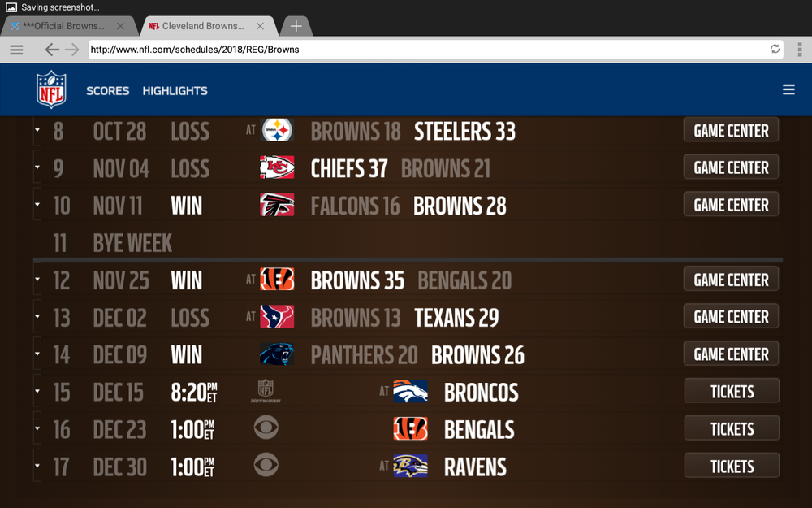812x508 pixels.
Task: Go back to the previous page
Action: tap(51, 50)
